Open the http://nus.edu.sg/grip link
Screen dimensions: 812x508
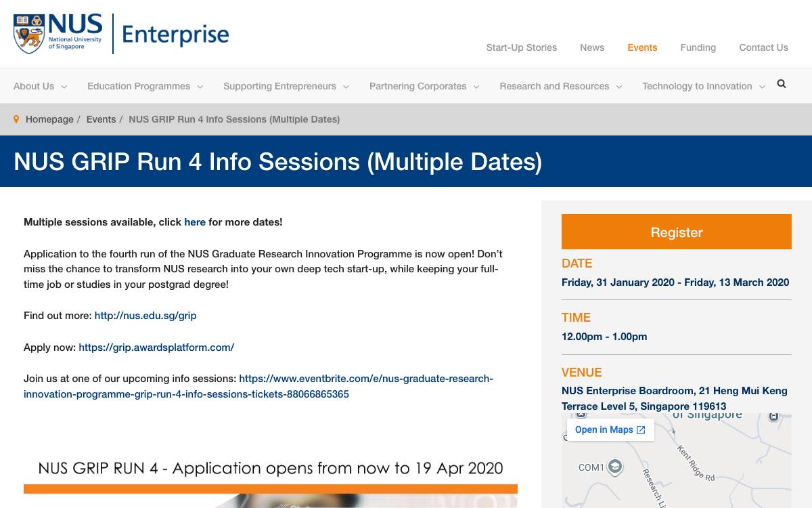[145, 316]
